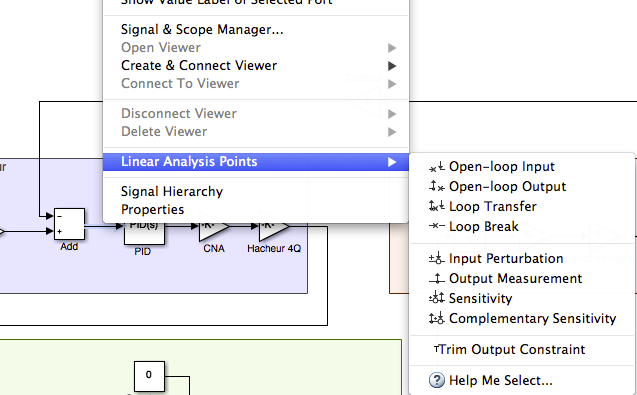
Task: Open Properties from the context menu
Action: (x=152, y=209)
